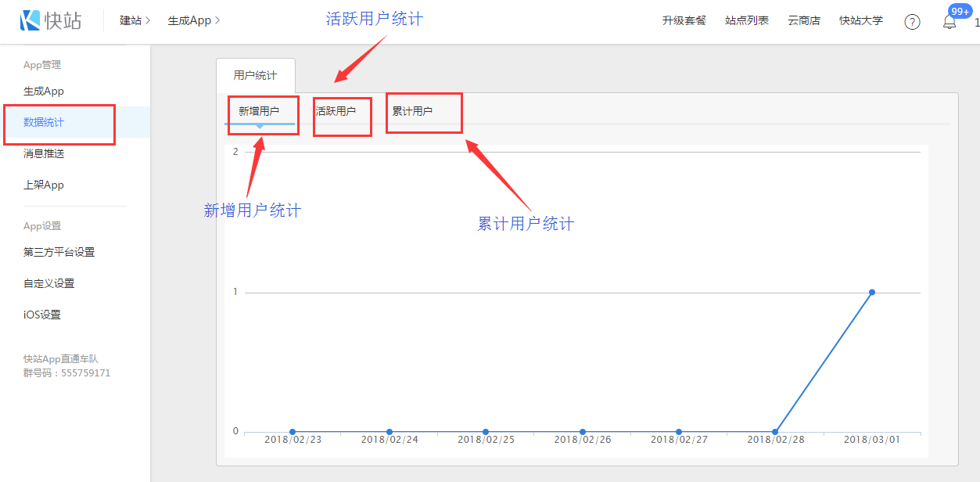Open 自定义设置 in the sidebar

tap(48, 284)
